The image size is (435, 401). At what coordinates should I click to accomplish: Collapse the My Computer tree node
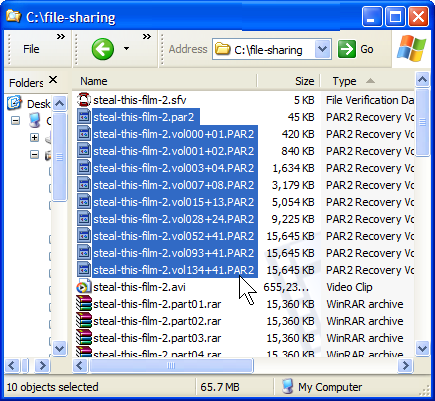tap(15, 120)
